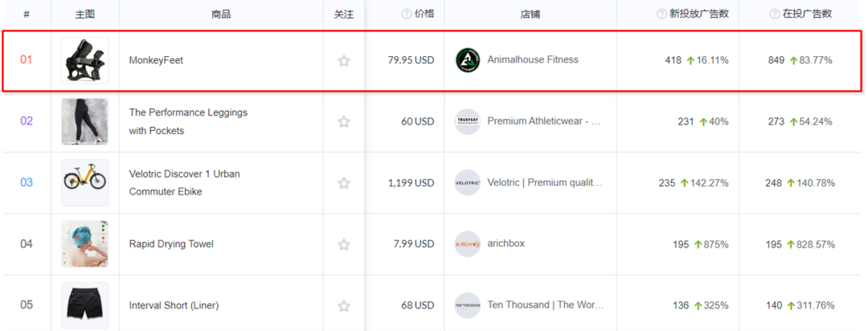Visit the Ten Thousand store link
The image size is (868, 331).
pos(544,305)
